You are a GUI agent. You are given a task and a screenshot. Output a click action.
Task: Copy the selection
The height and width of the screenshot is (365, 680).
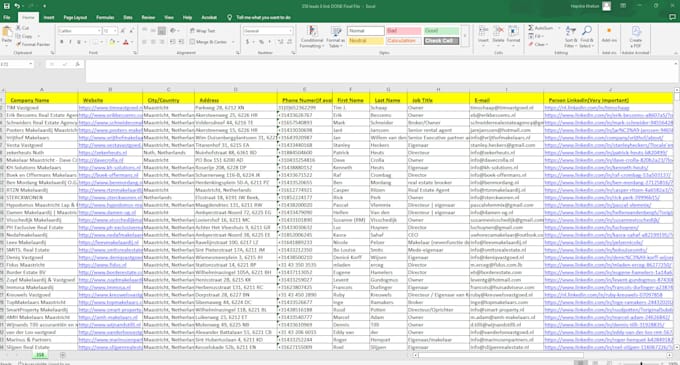click(24, 36)
